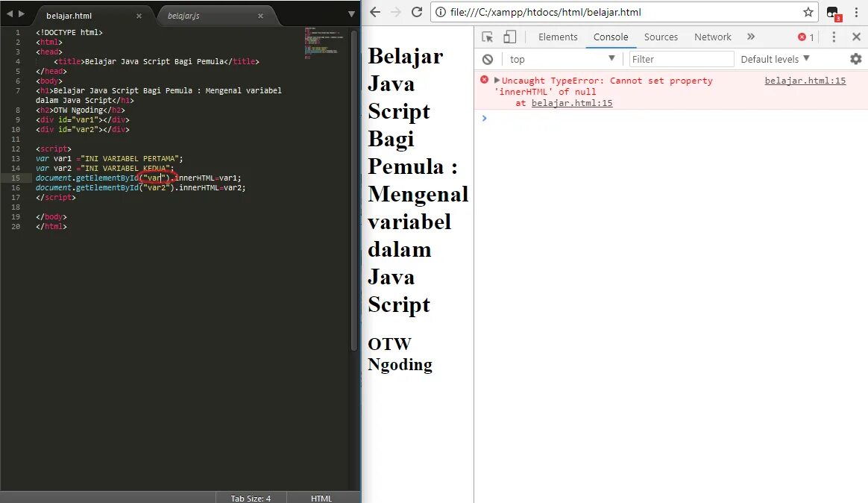Open belajar.html:15 link at right of error
Viewport: 868px width, 503px height.
[x=805, y=81]
